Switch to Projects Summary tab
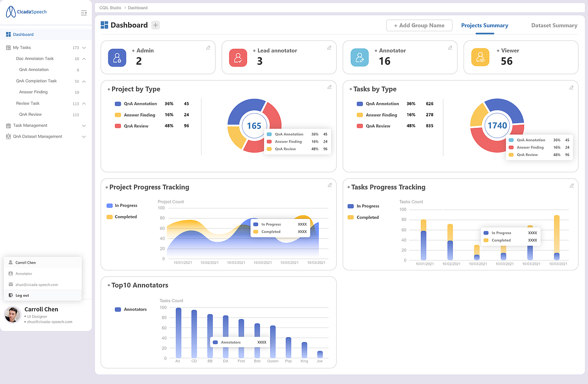Screen dimensions: 588x384 tap(485, 26)
